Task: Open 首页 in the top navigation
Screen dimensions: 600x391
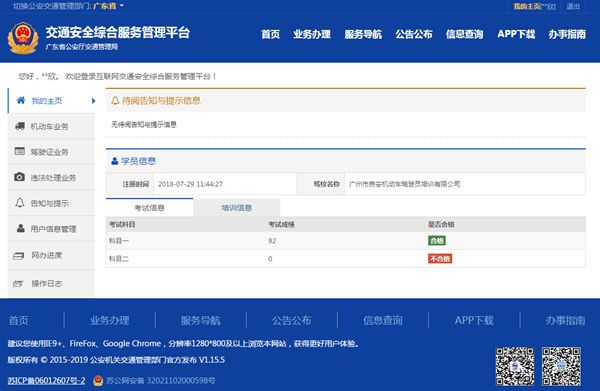Action: [271, 34]
